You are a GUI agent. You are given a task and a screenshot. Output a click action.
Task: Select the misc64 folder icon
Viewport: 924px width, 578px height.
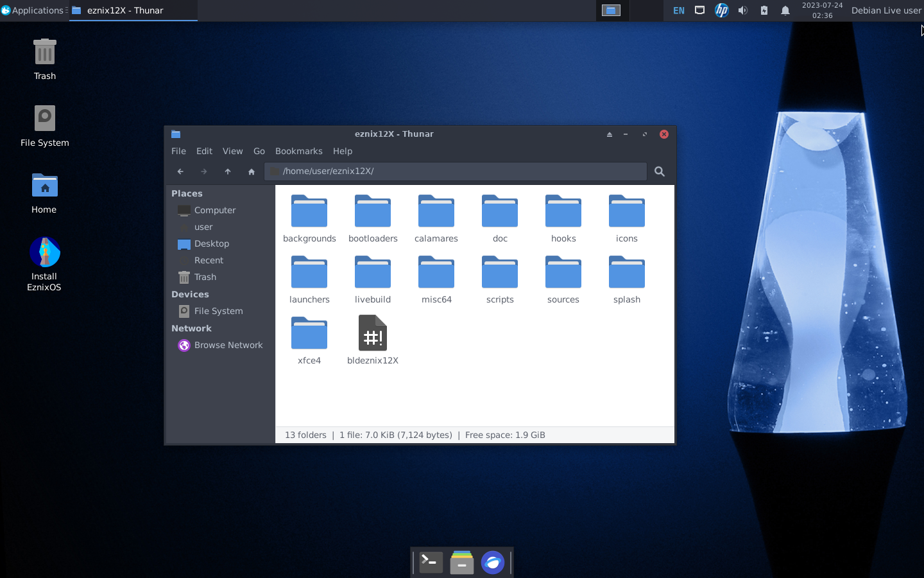[436, 272]
